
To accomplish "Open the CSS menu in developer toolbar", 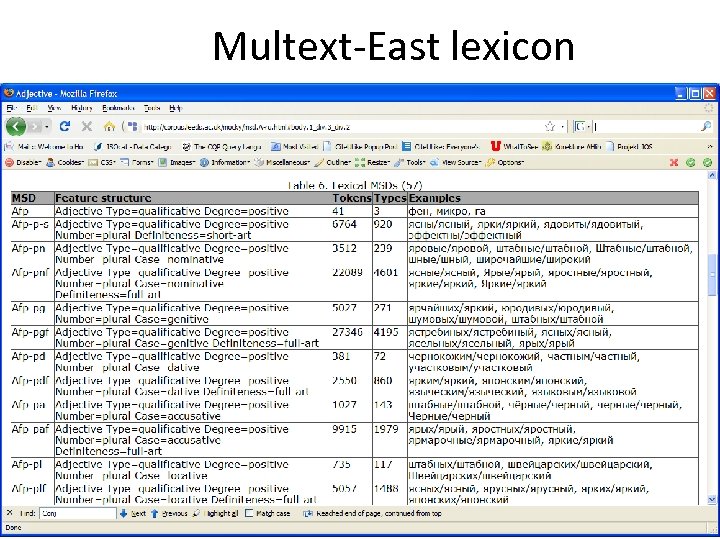I will [102, 163].
